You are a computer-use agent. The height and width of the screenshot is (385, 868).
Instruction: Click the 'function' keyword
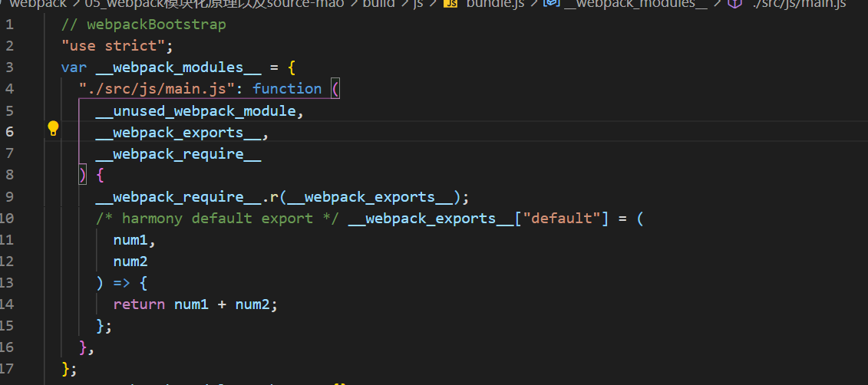pos(287,89)
